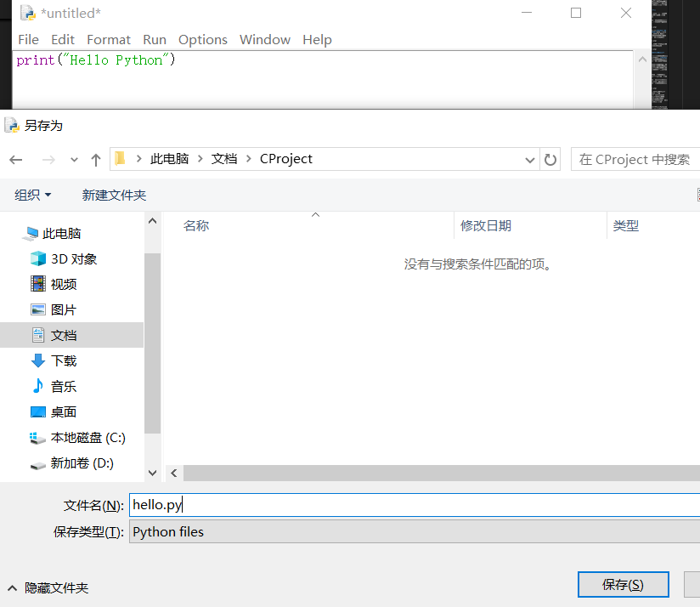Open the address bar history dropdown

point(529,159)
